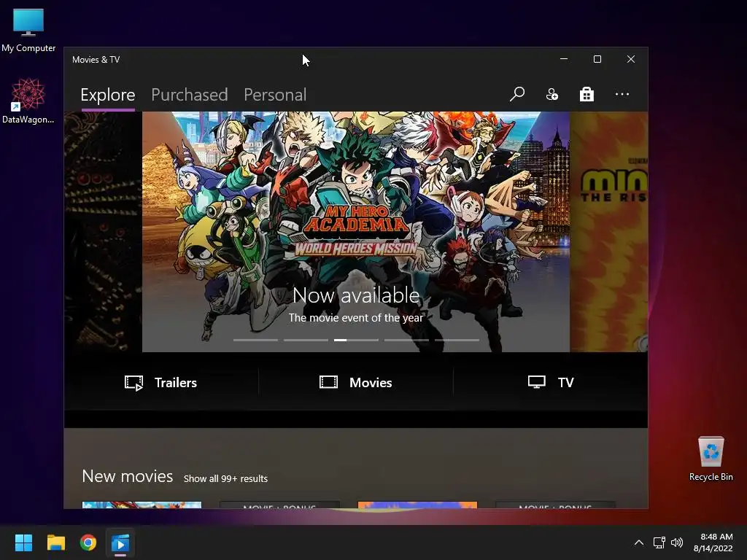This screenshot has width=747, height=560.
Task: Minimize the Movies & TV window
Action: coord(564,59)
